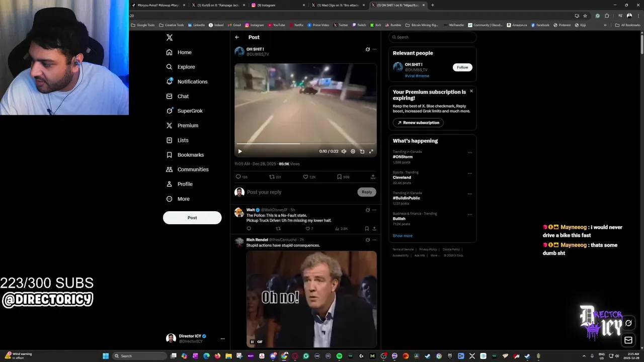Open Lists in the sidebar

point(177,140)
